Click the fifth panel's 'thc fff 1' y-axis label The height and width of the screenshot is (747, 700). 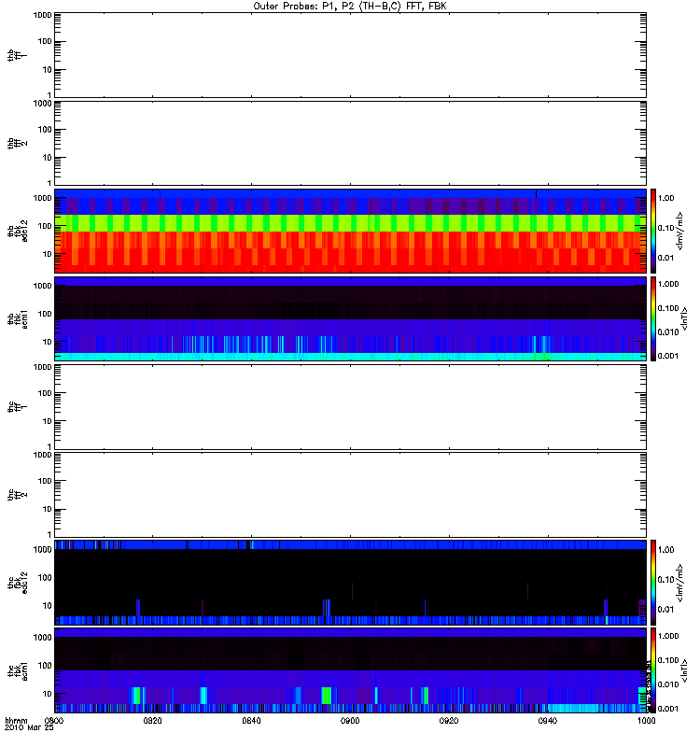pos(17,407)
